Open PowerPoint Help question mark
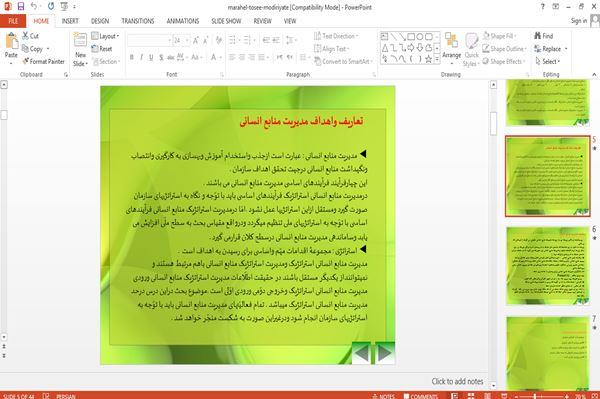 (x=542, y=7)
